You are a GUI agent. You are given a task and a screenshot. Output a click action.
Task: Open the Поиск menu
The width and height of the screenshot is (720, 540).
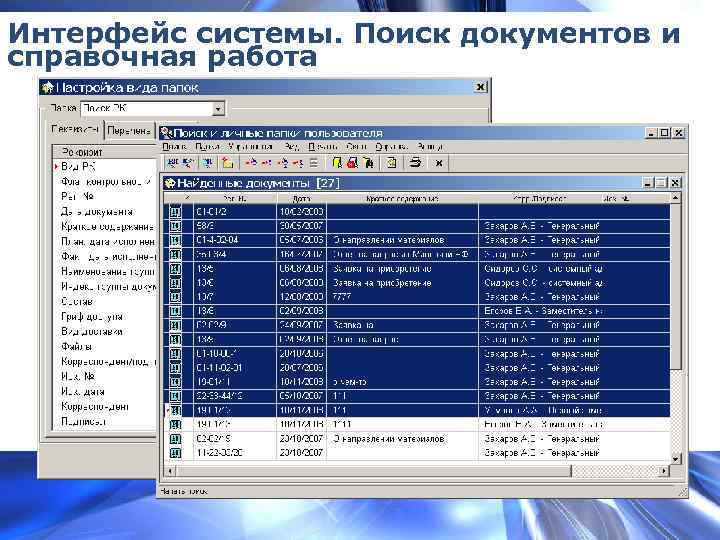(x=174, y=146)
